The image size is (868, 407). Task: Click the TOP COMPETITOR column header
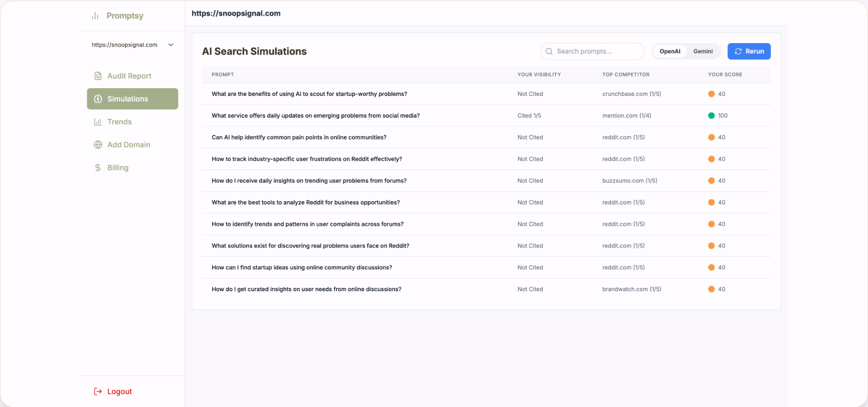626,75
